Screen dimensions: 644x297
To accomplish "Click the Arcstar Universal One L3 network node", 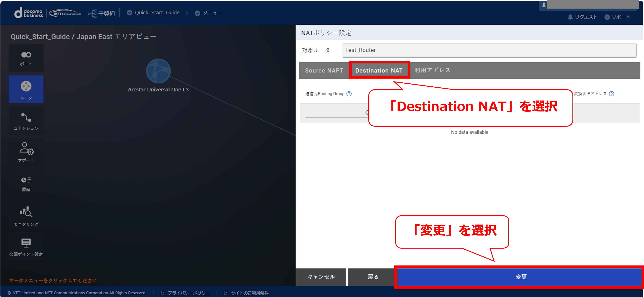I will coord(158,71).
